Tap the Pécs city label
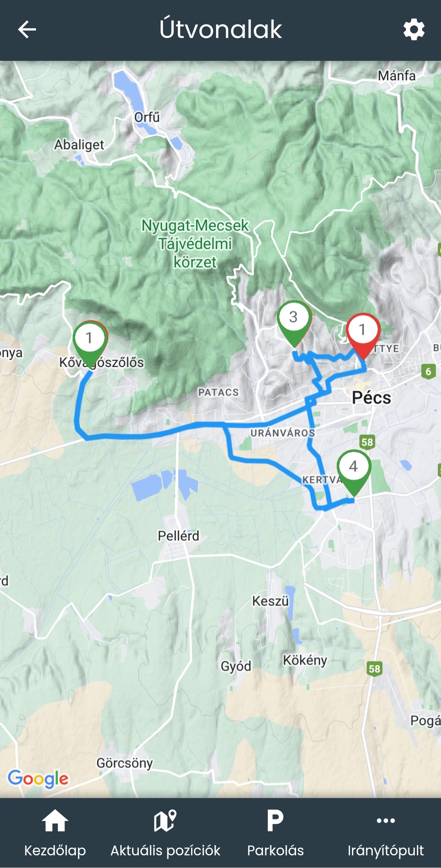Viewport: 441px width, 868px height. pyautogui.click(x=371, y=397)
